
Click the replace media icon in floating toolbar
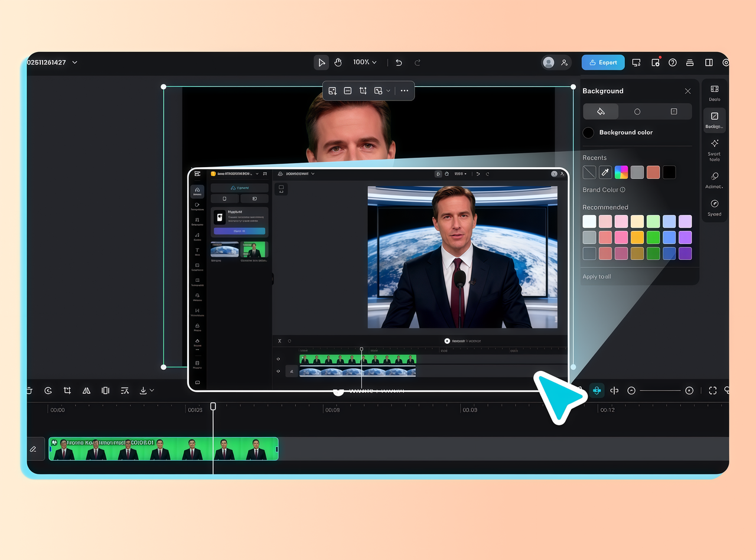[333, 91]
